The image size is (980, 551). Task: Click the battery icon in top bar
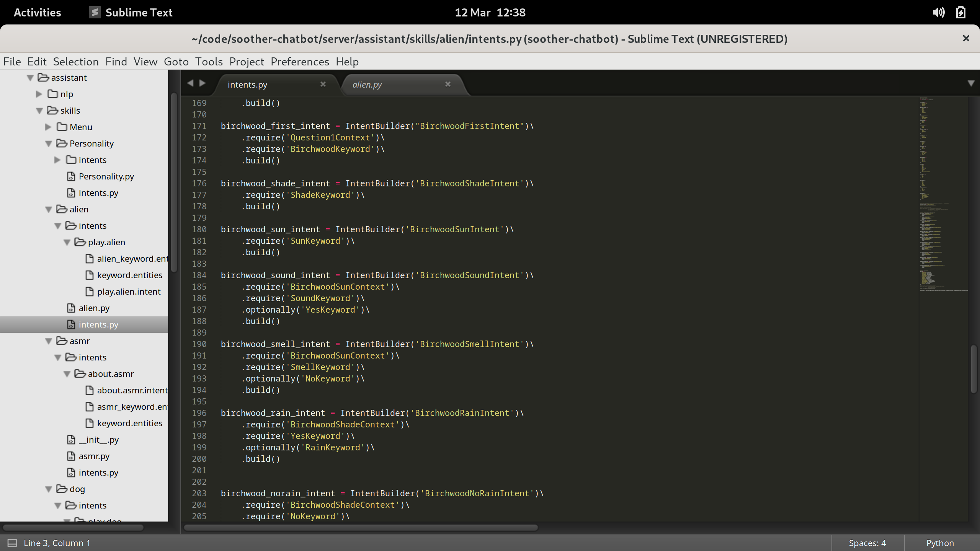pyautogui.click(x=961, y=12)
